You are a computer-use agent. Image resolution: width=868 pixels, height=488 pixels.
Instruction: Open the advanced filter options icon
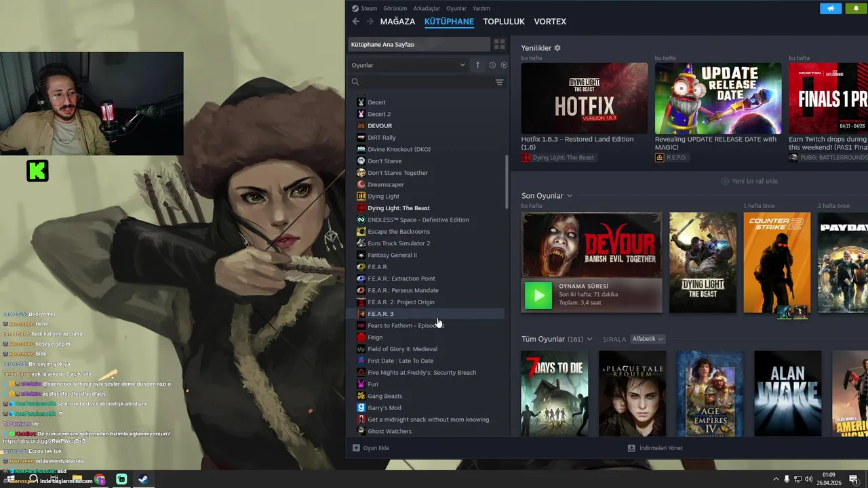pyautogui.click(x=499, y=82)
